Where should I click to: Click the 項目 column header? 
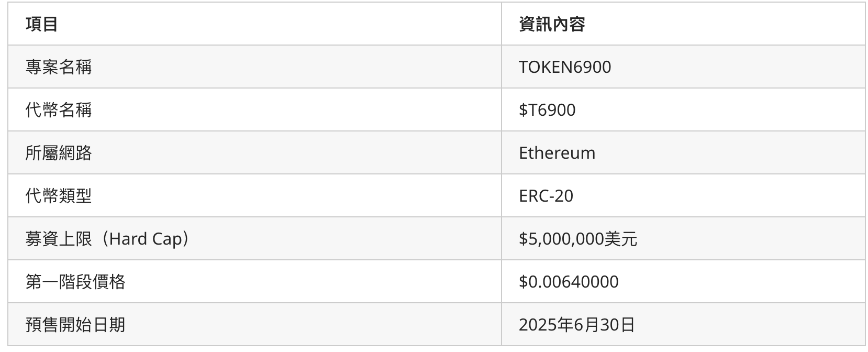click(41, 24)
